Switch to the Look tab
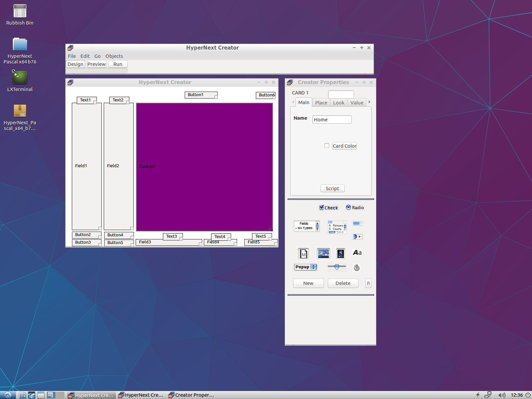 [338, 103]
